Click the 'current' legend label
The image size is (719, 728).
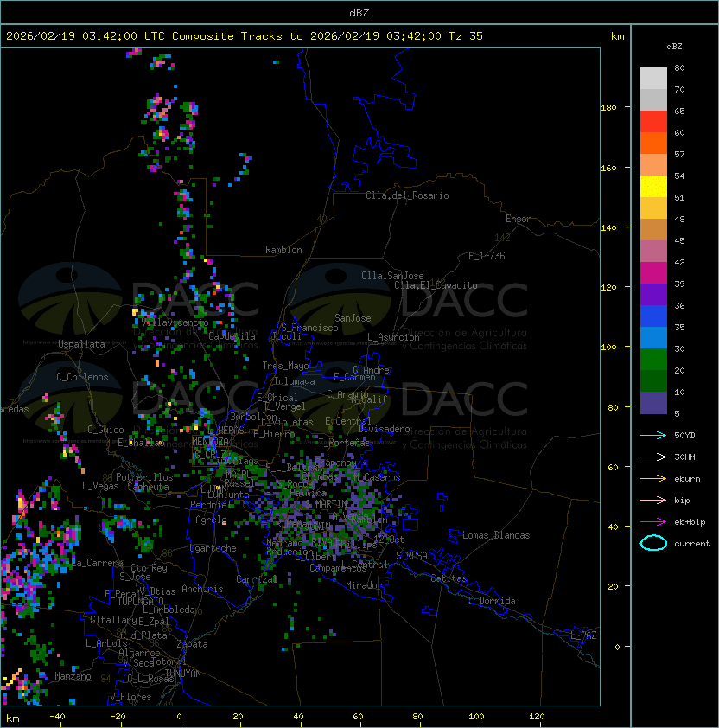point(692,544)
